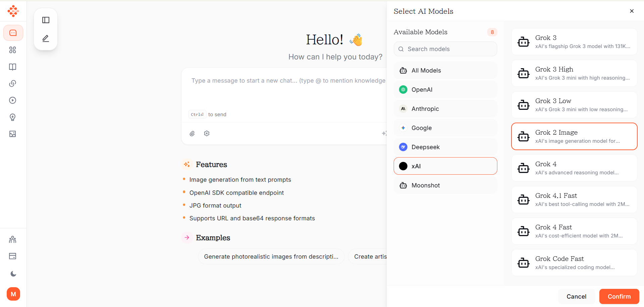The width and height of the screenshot is (644, 307).
Task: Click Cancel in the model selector
Action: click(576, 297)
